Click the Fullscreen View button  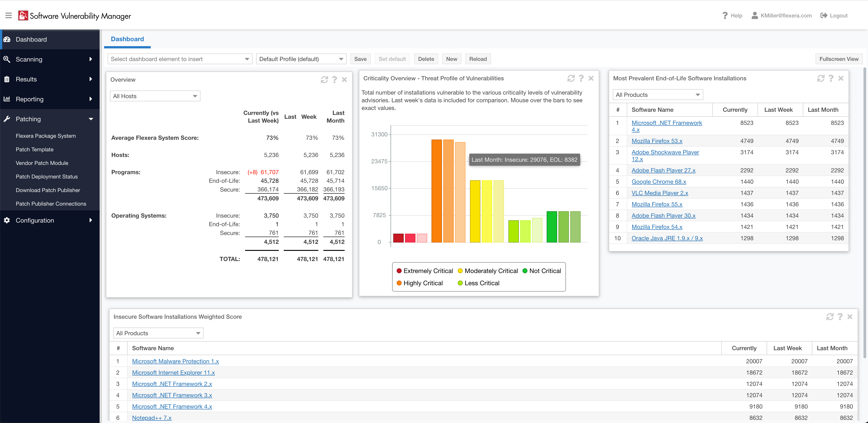[x=839, y=59]
